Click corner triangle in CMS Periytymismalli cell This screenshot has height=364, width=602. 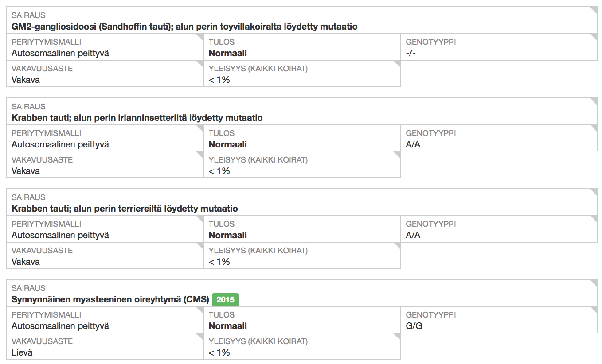[200, 309]
